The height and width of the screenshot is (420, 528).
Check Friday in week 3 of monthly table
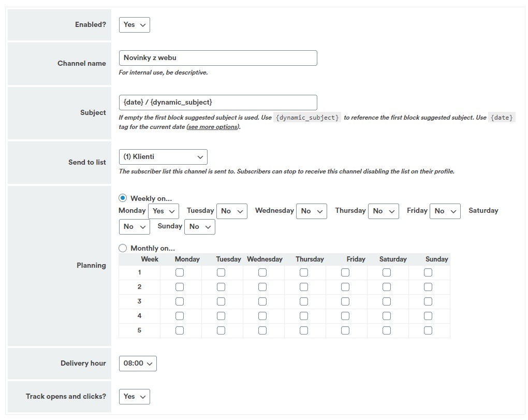345,301
